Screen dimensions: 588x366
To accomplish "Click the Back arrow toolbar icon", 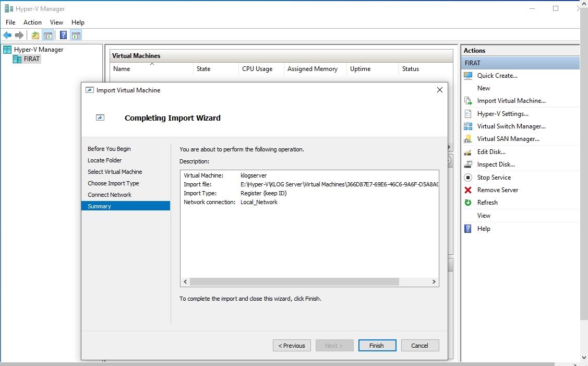I will (7, 36).
